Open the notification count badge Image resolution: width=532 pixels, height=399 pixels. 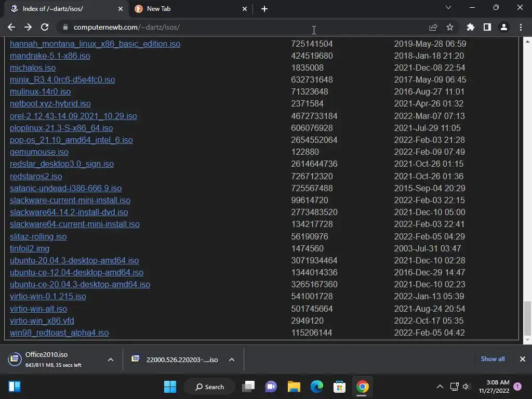pos(517,387)
